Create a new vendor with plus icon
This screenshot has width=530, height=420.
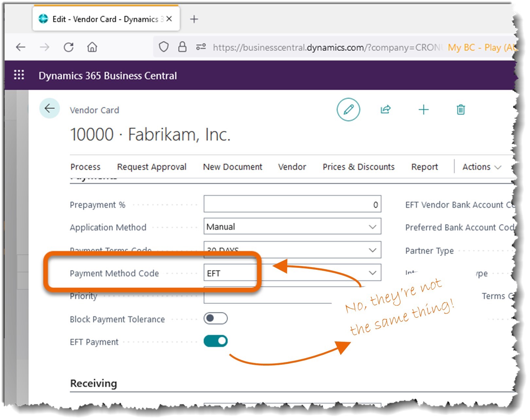[x=423, y=109]
